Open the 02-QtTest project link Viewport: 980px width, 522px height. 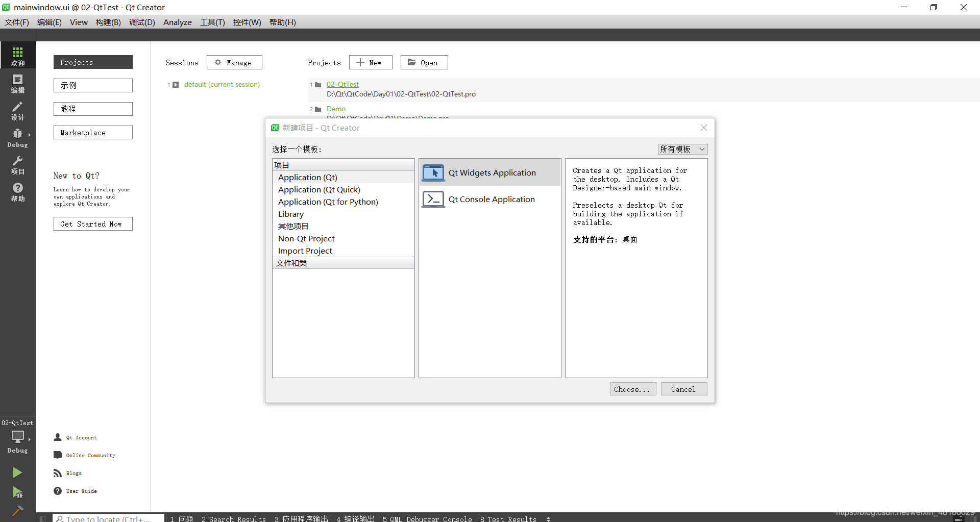342,84
